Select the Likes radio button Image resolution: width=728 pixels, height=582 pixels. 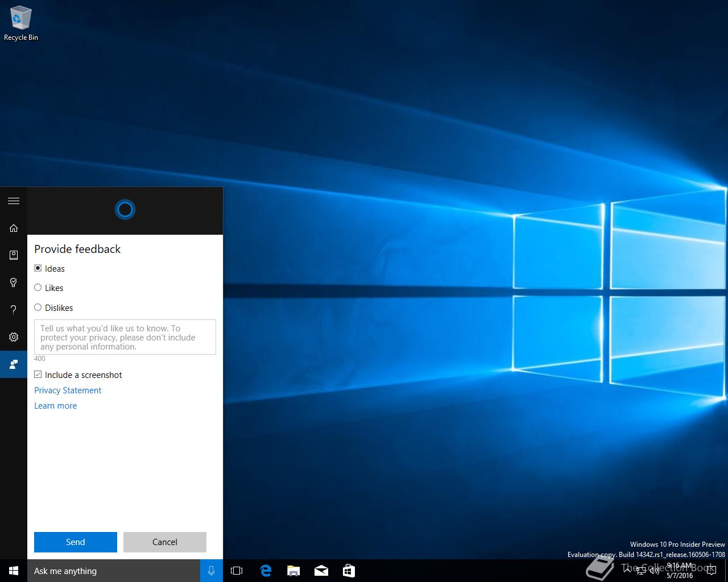pos(38,288)
